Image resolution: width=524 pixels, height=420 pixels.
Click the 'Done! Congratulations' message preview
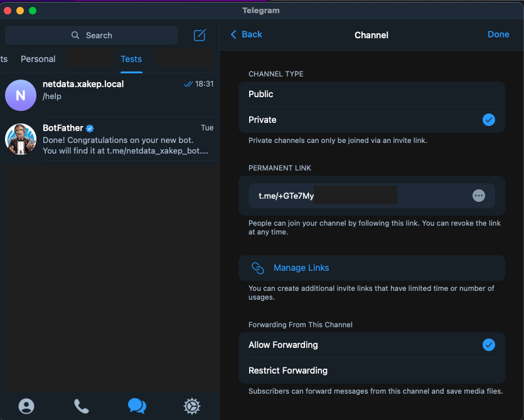coord(126,145)
